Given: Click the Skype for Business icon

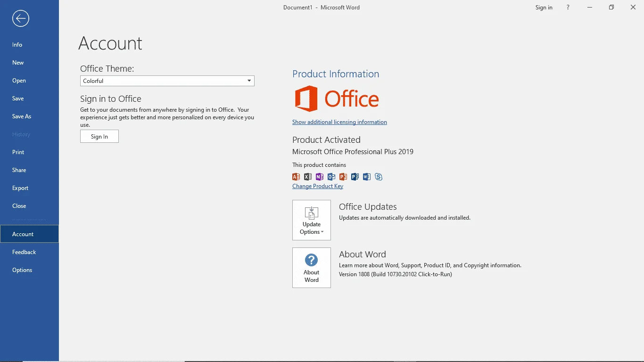Looking at the screenshot, I should tap(379, 177).
